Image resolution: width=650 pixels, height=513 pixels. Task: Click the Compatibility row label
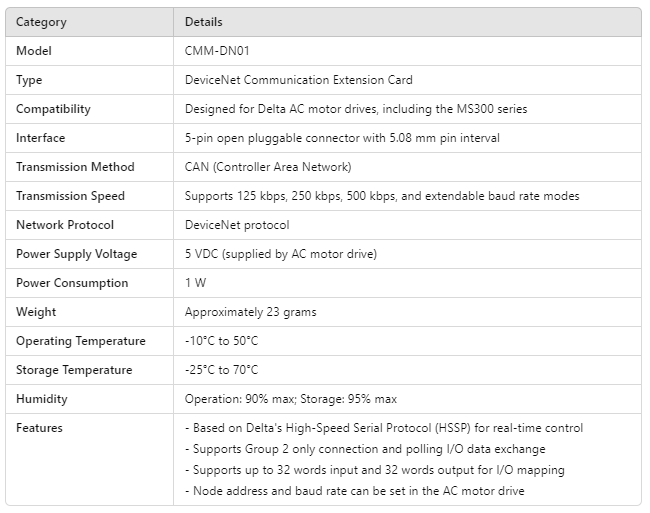pos(53,109)
